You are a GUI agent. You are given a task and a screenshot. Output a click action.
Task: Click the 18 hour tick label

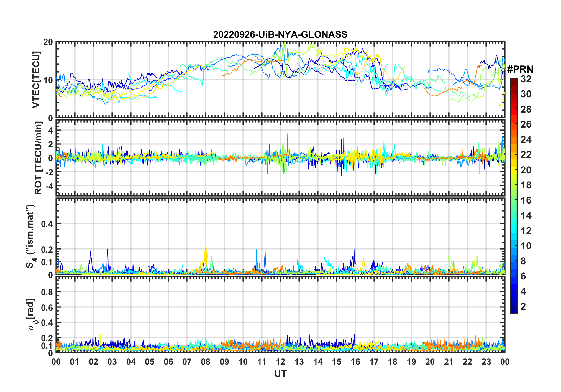coord(393,362)
